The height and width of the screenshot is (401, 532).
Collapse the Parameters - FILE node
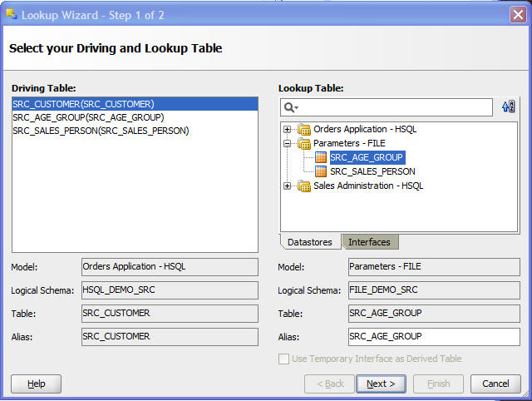pos(288,143)
